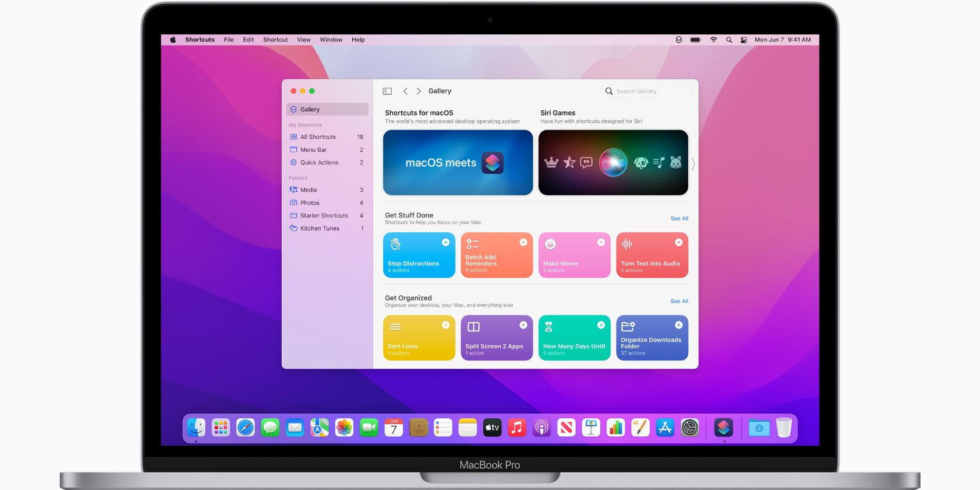Click See All for Get Stuff Done
Image resolution: width=980 pixels, height=490 pixels.
pyautogui.click(x=679, y=219)
